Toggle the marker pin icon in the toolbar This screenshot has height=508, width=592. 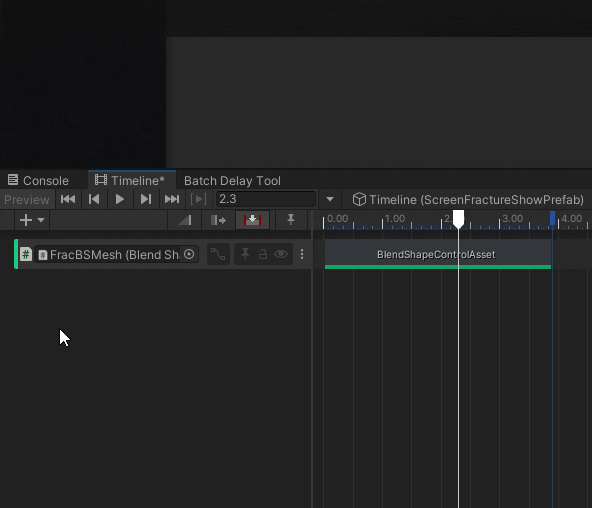click(291, 220)
